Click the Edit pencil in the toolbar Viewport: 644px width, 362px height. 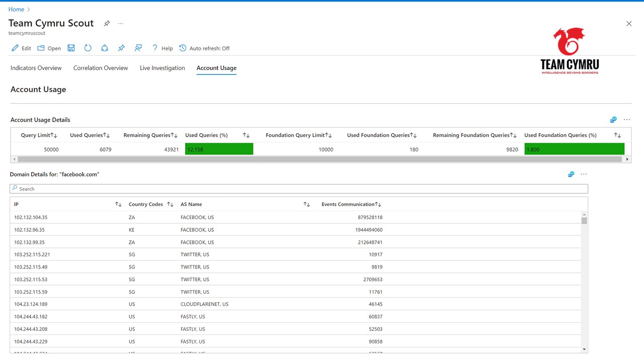(x=21, y=48)
